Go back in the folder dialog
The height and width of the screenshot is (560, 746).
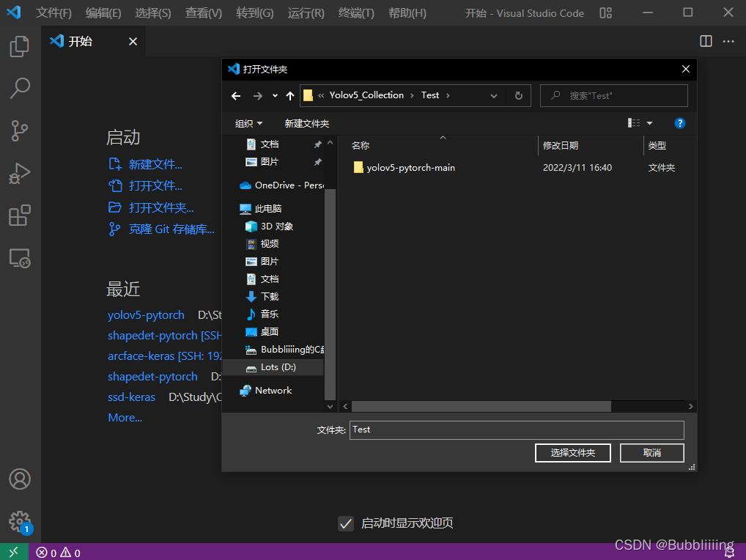pyautogui.click(x=236, y=95)
